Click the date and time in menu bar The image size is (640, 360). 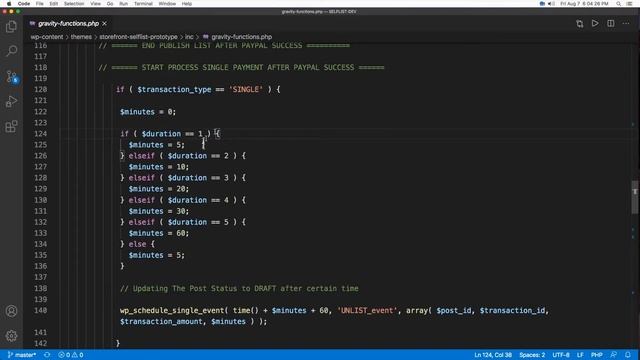click(x=584, y=4)
